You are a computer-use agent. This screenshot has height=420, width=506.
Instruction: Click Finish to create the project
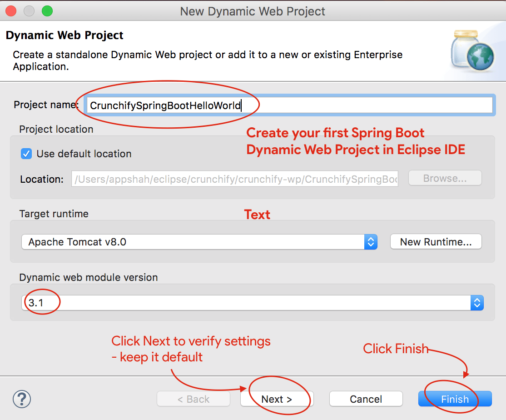[x=455, y=399]
